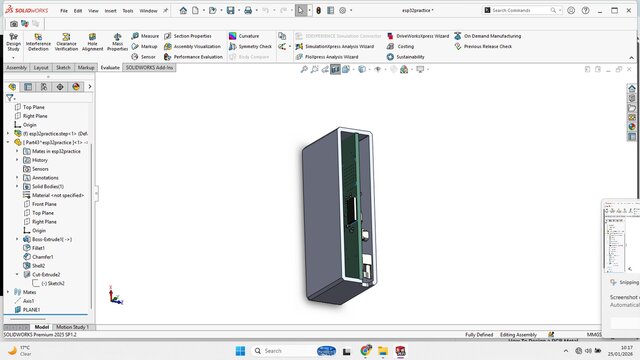This screenshot has height=360, width=640.
Task: Open the Design Study tool
Action: (x=13, y=42)
